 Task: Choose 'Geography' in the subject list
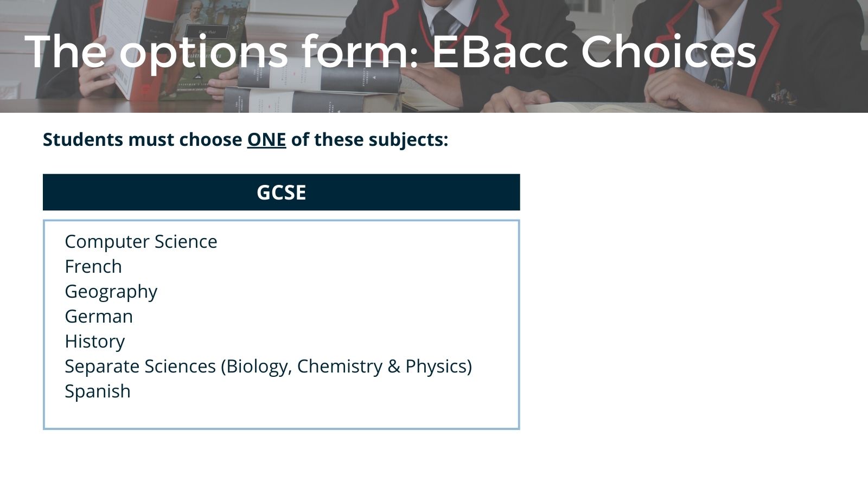(111, 292)
